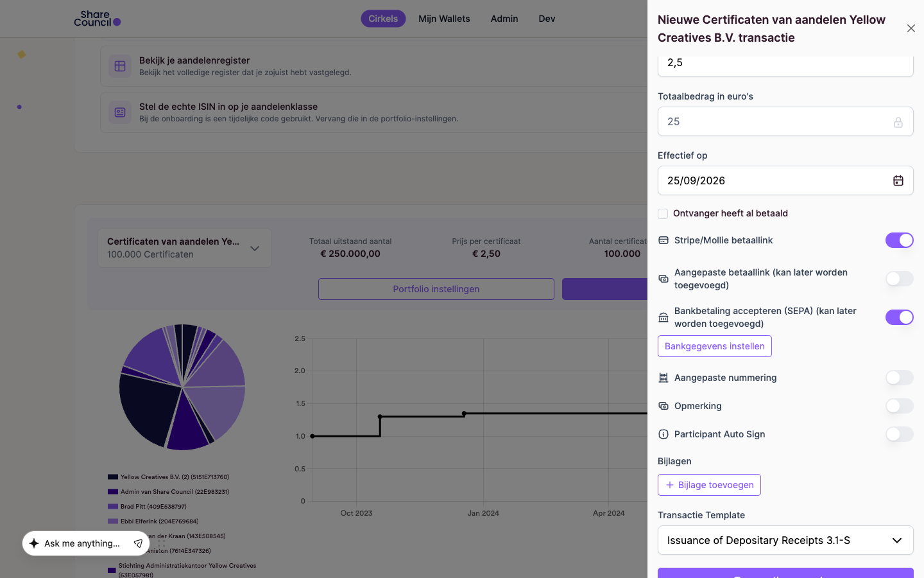
Task: Send the chat message with the paper plane icon
Action: click(x=138, y=543)
